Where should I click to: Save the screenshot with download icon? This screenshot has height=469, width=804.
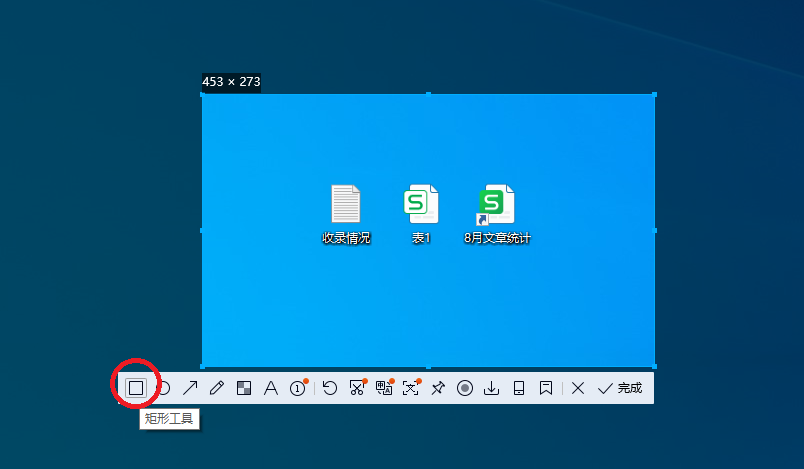pos(491,388)
